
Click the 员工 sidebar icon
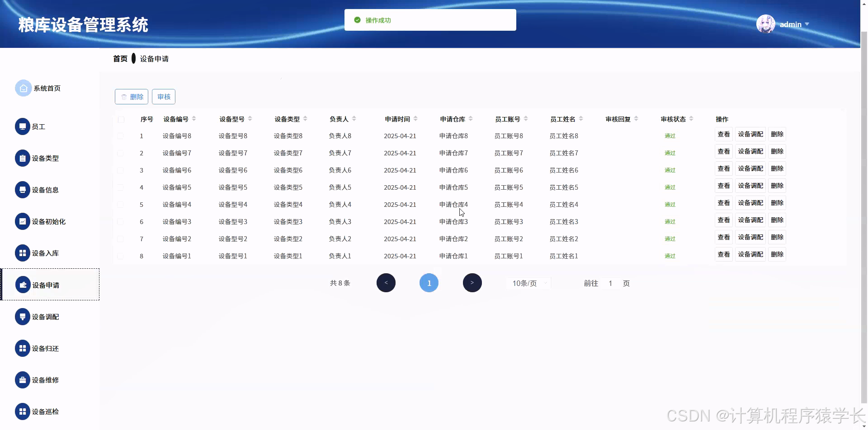point(23,126)
